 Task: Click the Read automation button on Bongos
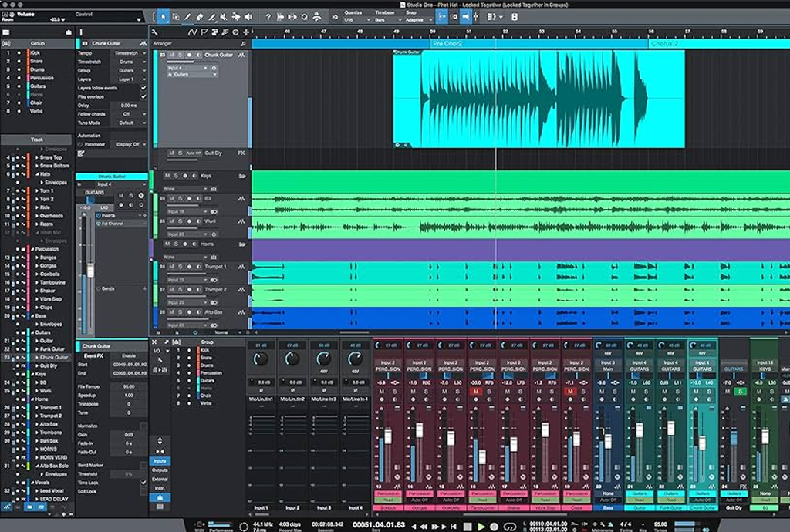click(387, 499)
